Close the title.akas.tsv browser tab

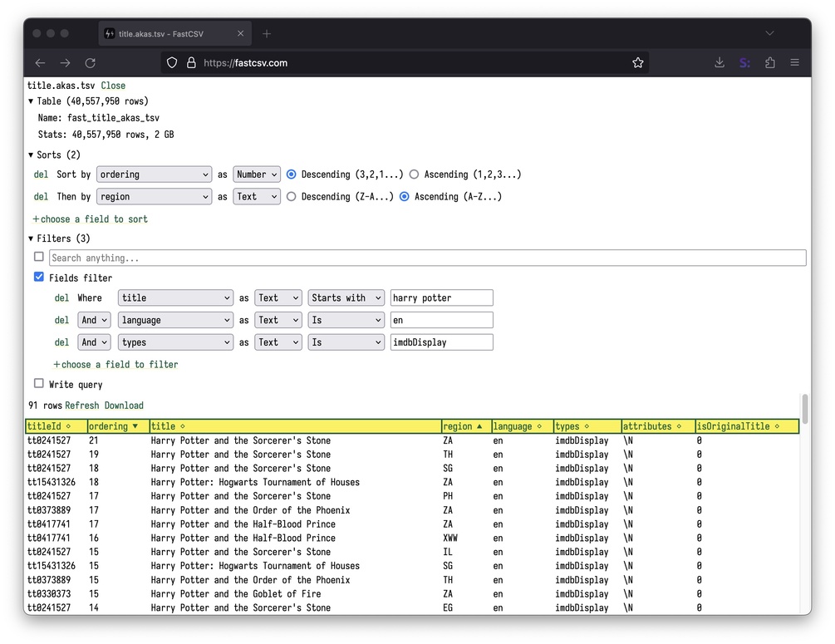[x=241, y=33]
